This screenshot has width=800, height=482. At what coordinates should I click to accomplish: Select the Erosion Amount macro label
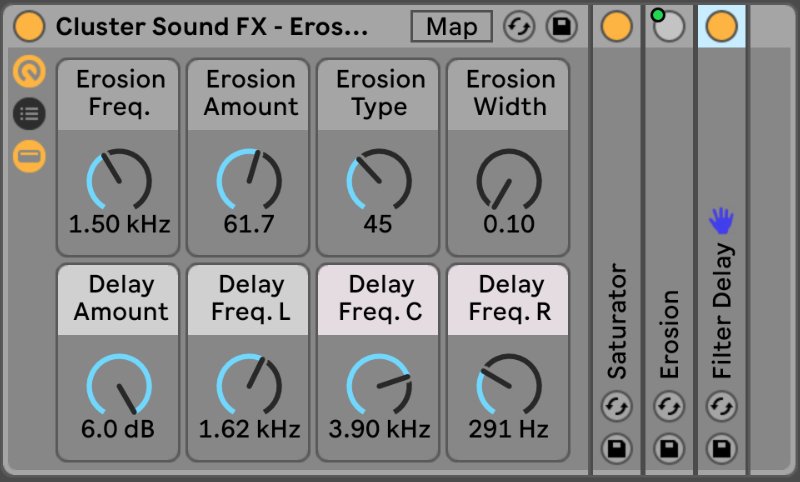250,93
